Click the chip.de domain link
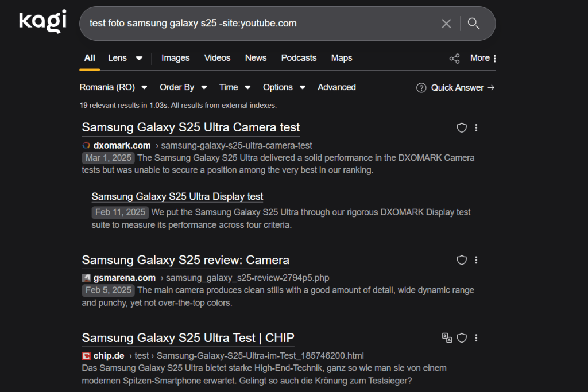Image resolution: width=588 pixels, height=392 pixels. [109, 356]
